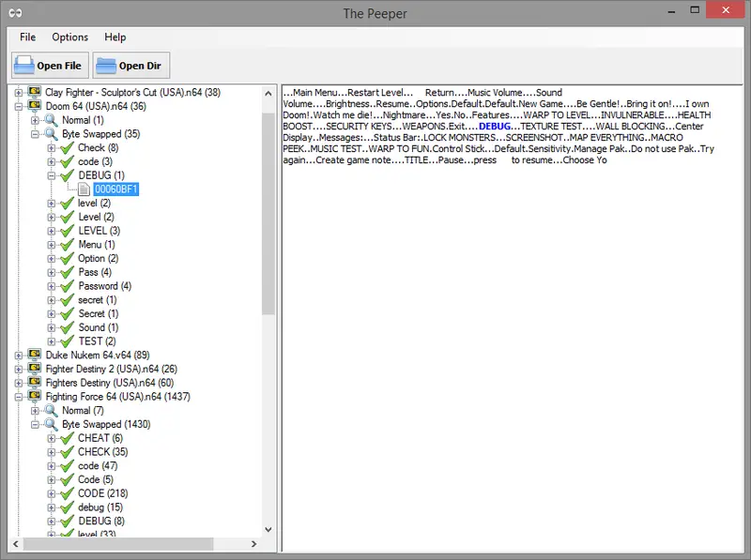
Task: Click the checkmark icon beside CODE (218)
Action: click(x=67, y=493)
